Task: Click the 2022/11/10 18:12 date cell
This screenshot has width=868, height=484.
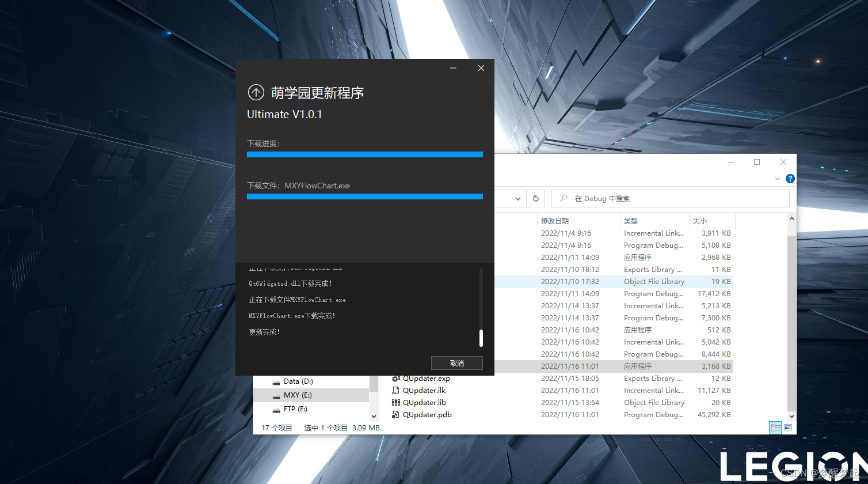Action: click(x=570, y=270)
